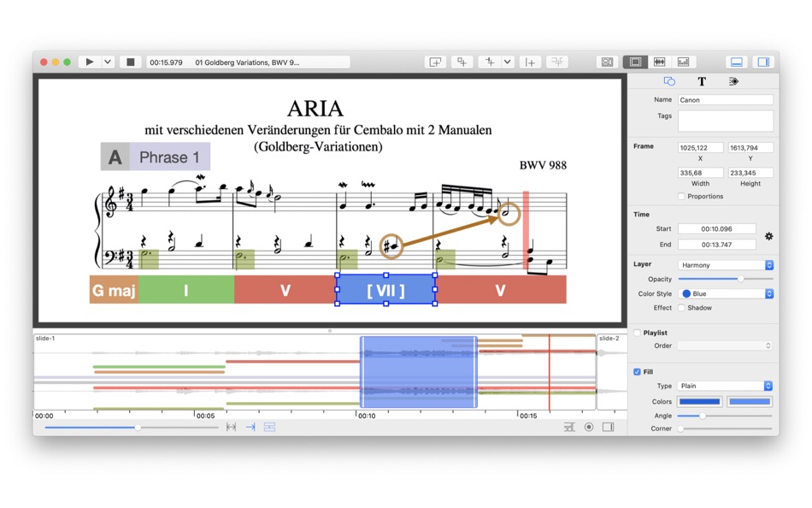The image size is (812, 508).
Task: Click the fit width timeline icon
Action: click(231, 427)
